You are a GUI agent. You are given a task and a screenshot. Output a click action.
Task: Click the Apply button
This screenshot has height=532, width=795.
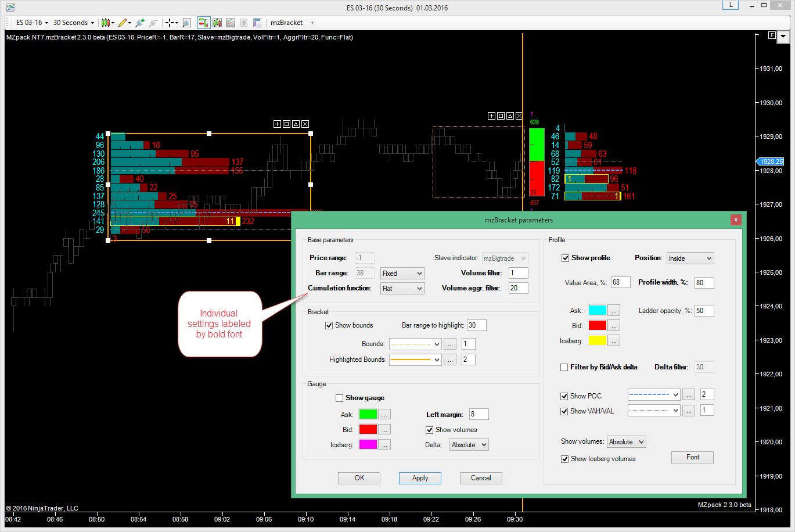[x=420, y=478]
